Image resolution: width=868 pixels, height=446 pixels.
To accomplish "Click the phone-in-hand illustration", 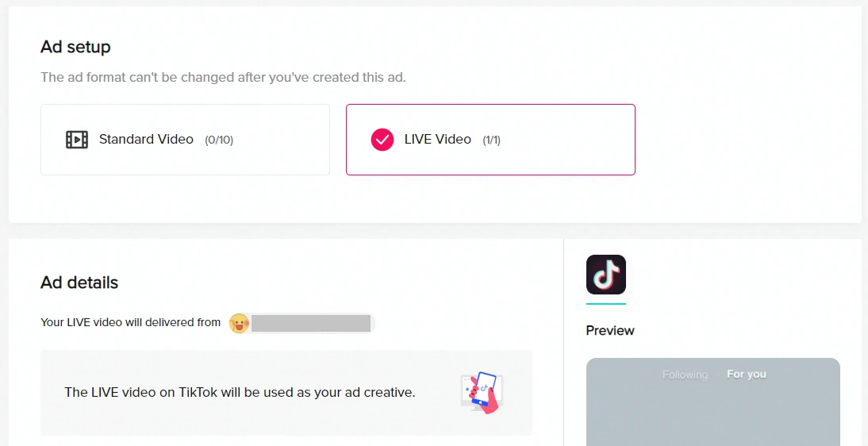I will 482,392.
